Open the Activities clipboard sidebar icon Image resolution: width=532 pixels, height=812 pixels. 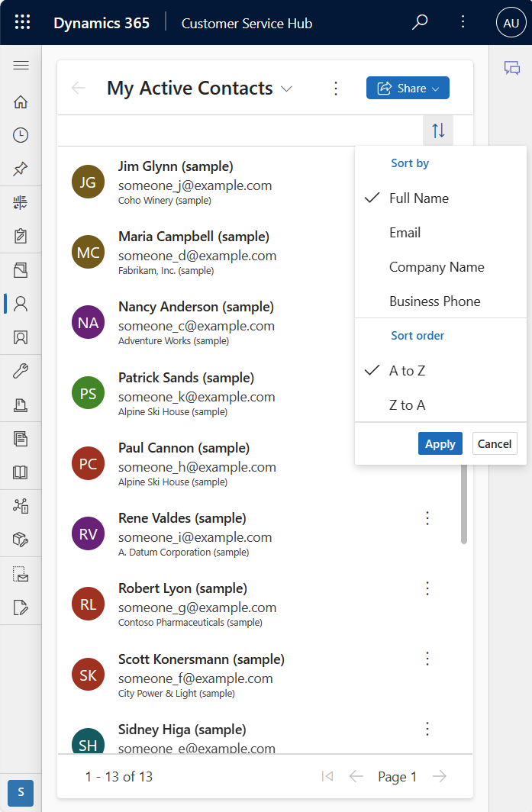(x=21, y=236)
